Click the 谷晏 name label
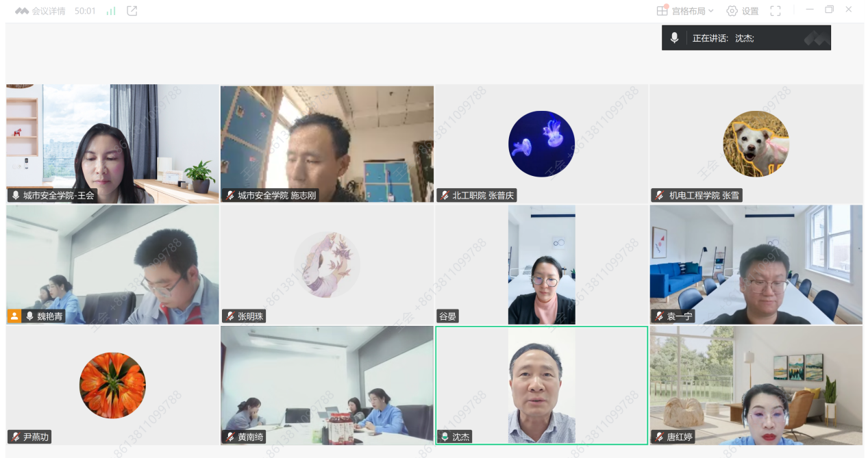 448,316
